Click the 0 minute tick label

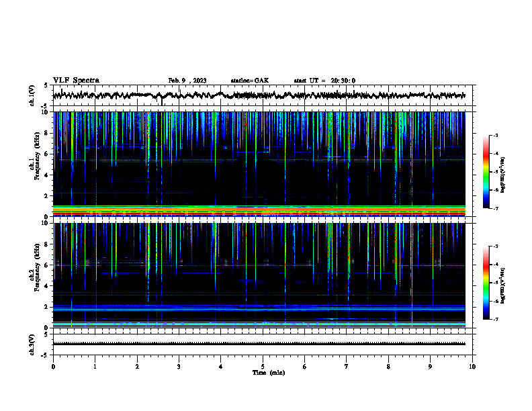tap(53, 367)
